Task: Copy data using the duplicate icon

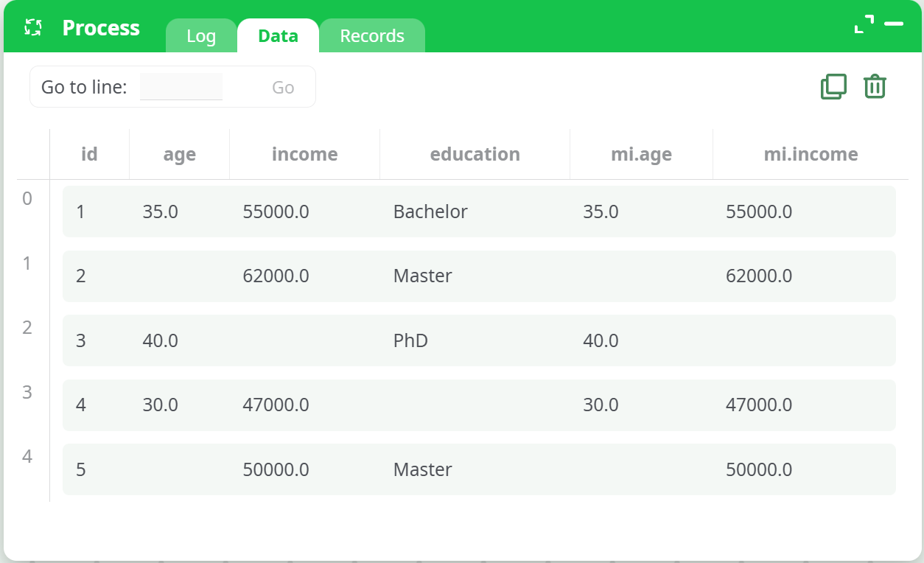Action: point(833,87)
